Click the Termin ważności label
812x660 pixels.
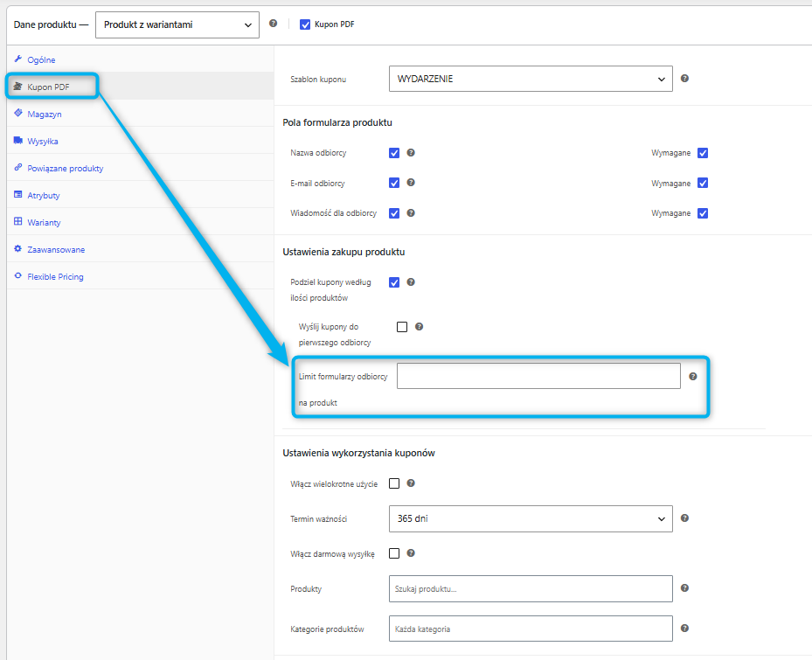[x=318, y=518]
